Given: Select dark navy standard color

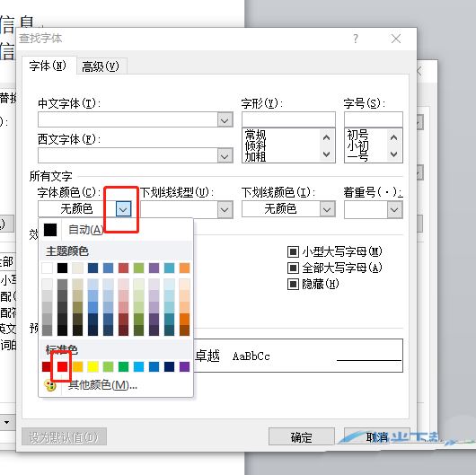Looking at the screenshot, I should click(170, 366).
